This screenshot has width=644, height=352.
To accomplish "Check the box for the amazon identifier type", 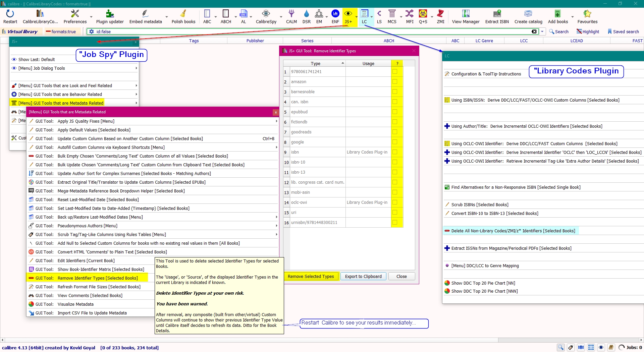I will 395,82.
